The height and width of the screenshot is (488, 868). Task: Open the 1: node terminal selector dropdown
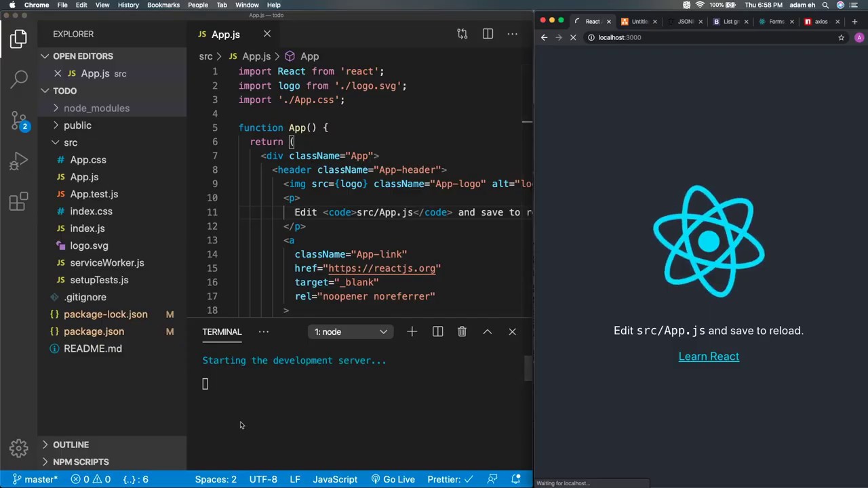[x=351, y=331]
